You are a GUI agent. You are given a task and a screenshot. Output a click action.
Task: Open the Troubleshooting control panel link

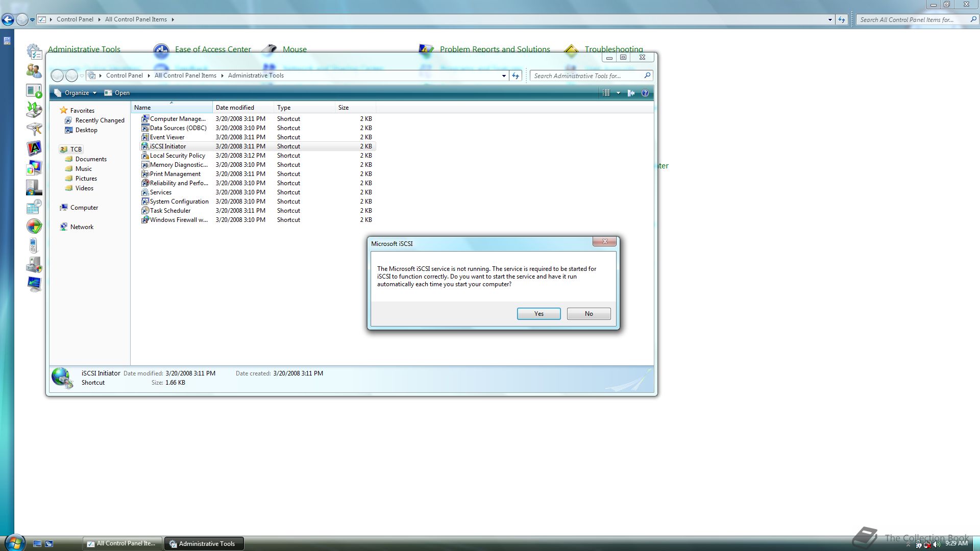[614, 49]
